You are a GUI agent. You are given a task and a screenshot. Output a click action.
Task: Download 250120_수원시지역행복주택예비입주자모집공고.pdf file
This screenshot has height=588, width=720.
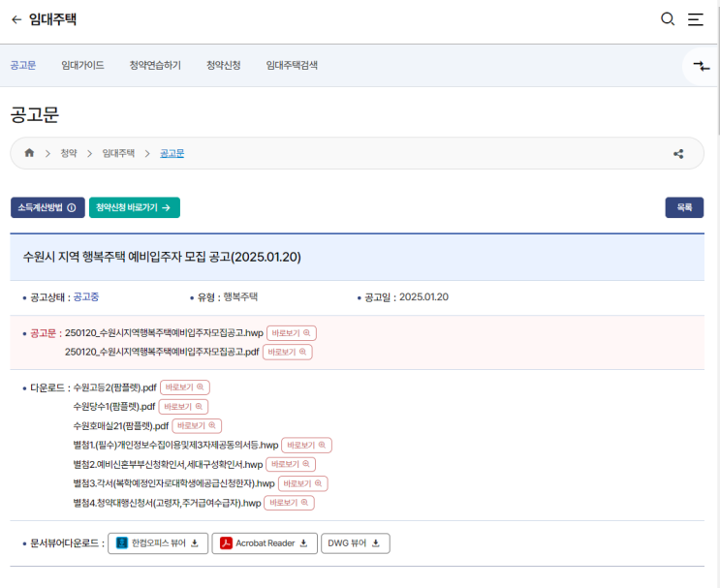162,352
